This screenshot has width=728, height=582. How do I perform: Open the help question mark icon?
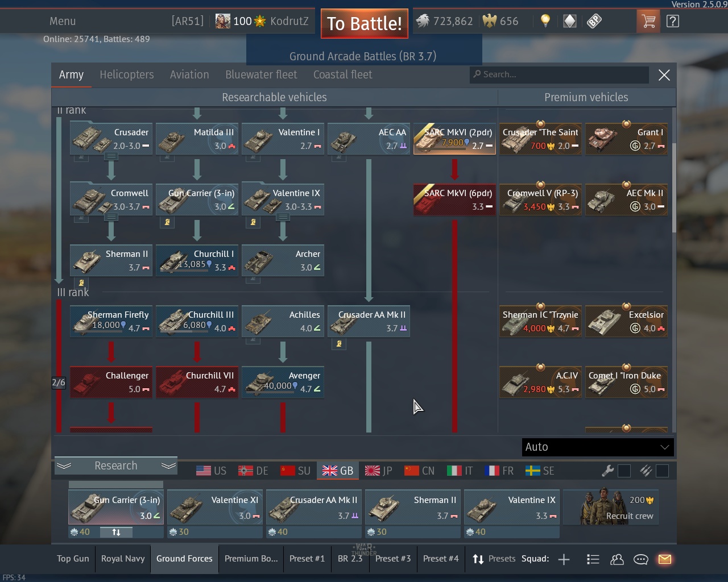pyautogui.click(x=672, y=22)
